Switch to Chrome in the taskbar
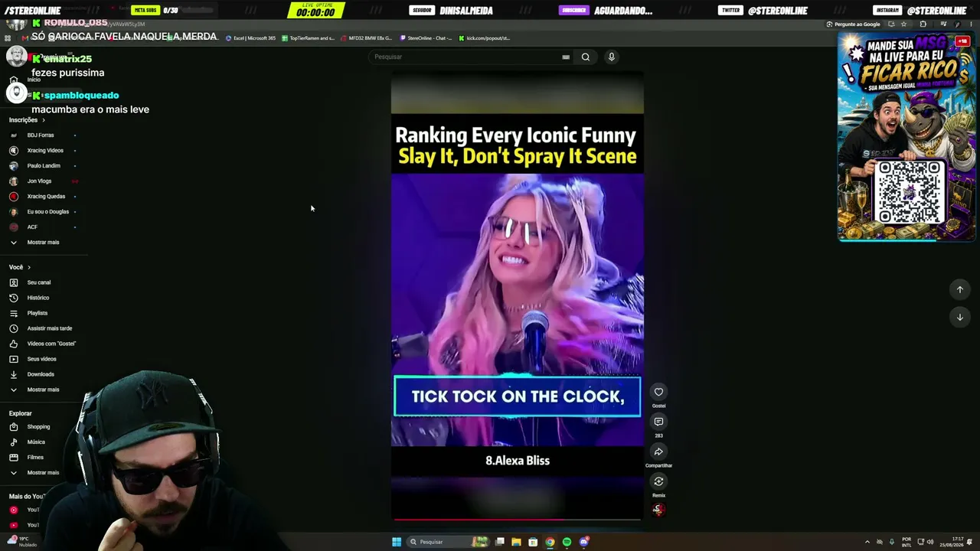This screenshot has width=980, height=551. point(550,542)
